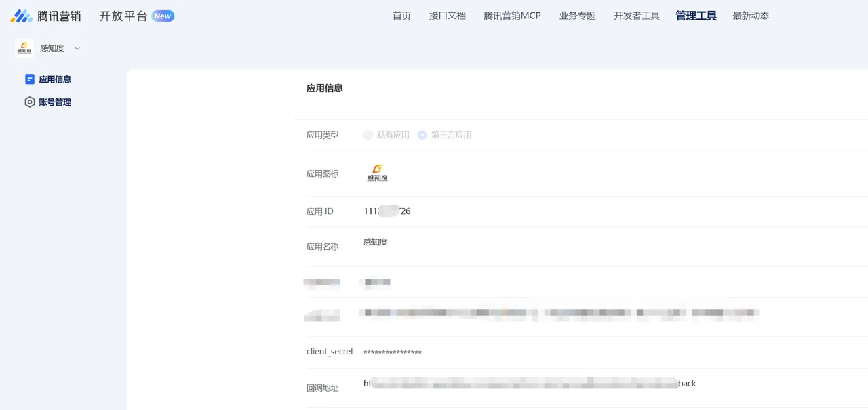Click the 开放平台 title text

click(x=123, y=16)
